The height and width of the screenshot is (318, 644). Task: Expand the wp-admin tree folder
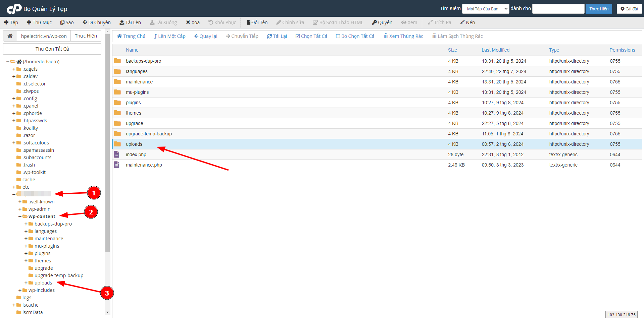point(20,209)
